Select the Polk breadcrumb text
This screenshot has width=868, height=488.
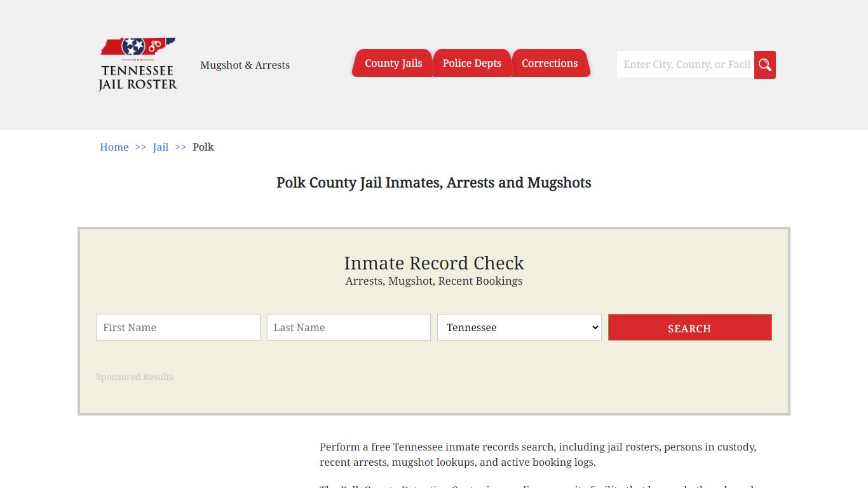[203, 147]
